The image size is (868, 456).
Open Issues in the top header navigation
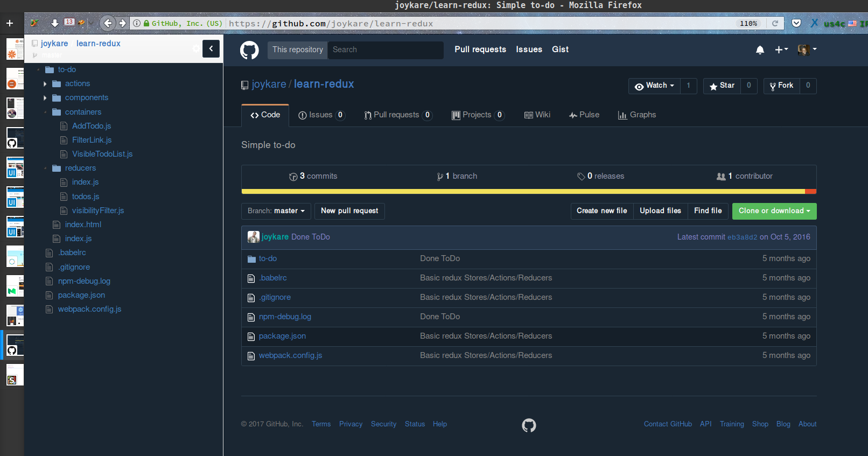529,50
